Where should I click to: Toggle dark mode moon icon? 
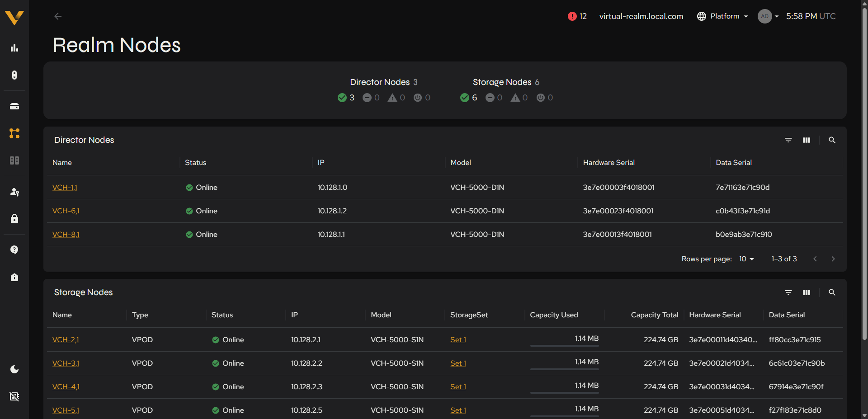[x=14, y=369]
